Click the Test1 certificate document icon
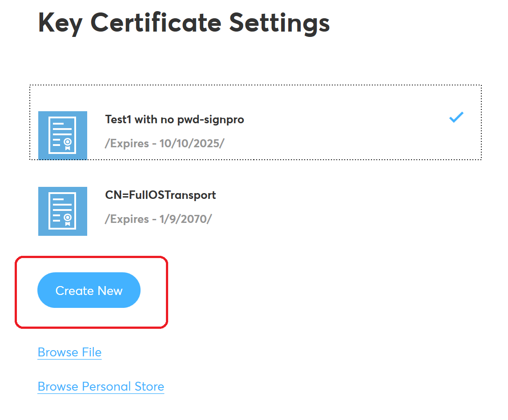This screenshot has width=508, height=420. 62,135
